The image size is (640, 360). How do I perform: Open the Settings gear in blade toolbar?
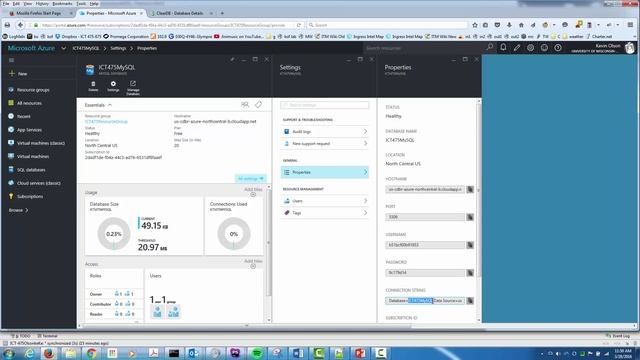pos(113,86)
